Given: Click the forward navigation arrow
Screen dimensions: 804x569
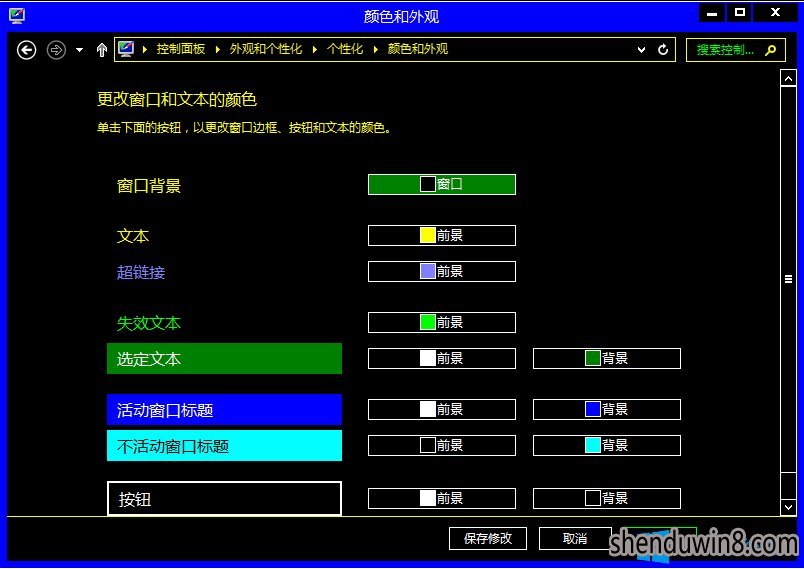Looking at the screenshot, I should coord(56,50).
